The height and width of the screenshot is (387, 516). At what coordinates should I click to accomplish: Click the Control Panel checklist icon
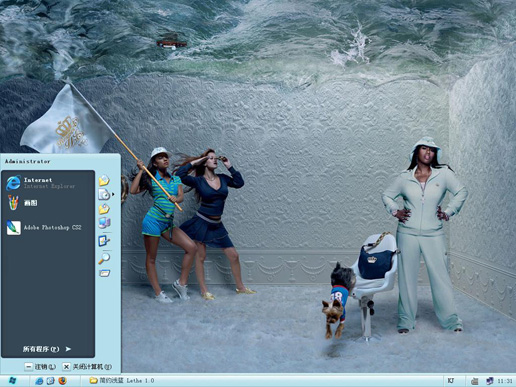pos(104,241)
